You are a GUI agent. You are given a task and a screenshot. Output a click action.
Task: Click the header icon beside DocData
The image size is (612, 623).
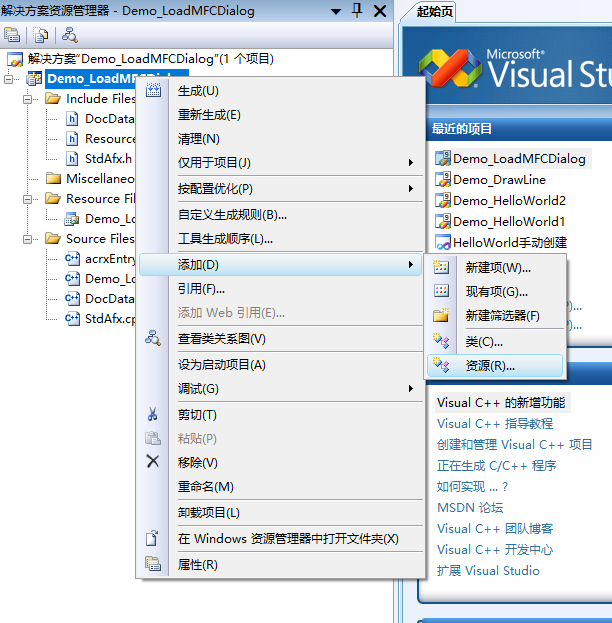(x=72, y=118)
